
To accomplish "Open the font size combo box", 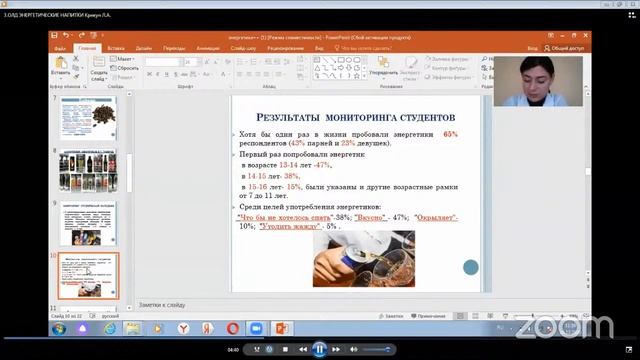I will 192,62.
